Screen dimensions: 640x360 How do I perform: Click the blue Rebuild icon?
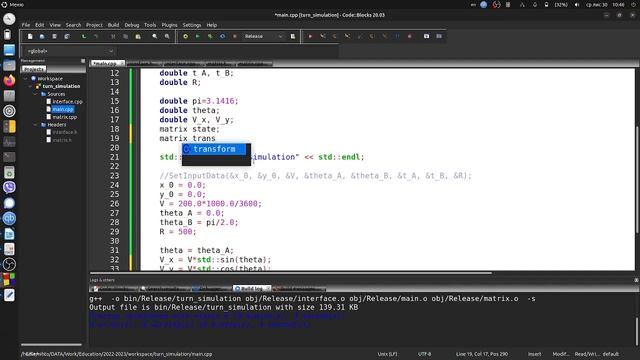pyautogui.click(x=222, y=36)
